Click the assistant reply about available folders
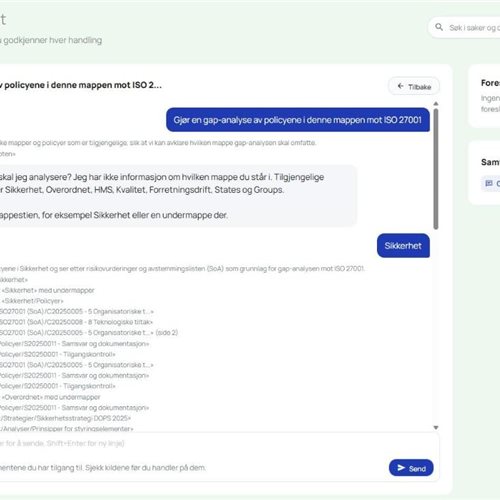Image resolution: width=500 pixels, height=500 pixels. [178, 196]
